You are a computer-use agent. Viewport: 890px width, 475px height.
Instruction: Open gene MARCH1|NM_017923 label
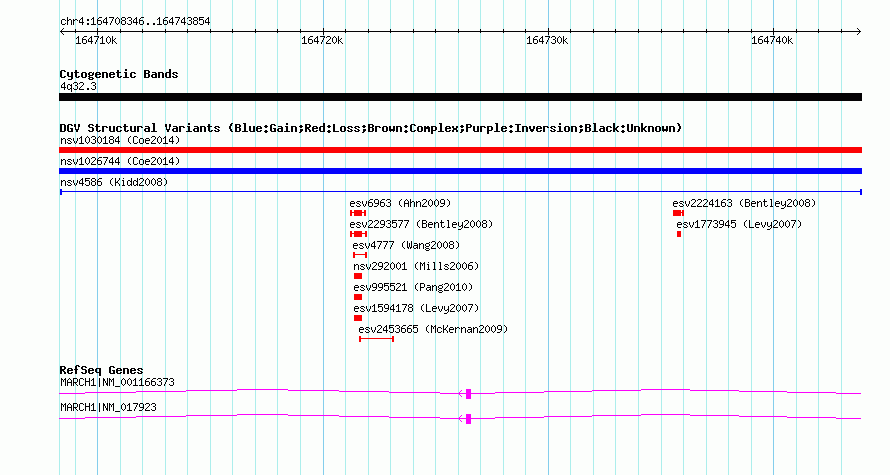[108, 407]
